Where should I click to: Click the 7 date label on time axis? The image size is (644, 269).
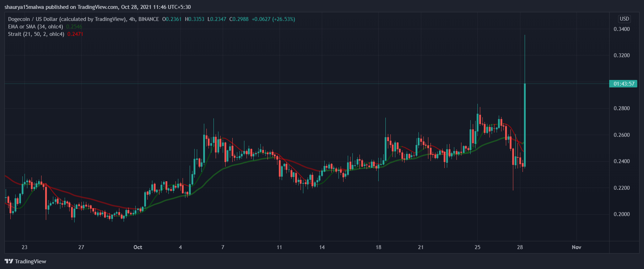(223, 247)
